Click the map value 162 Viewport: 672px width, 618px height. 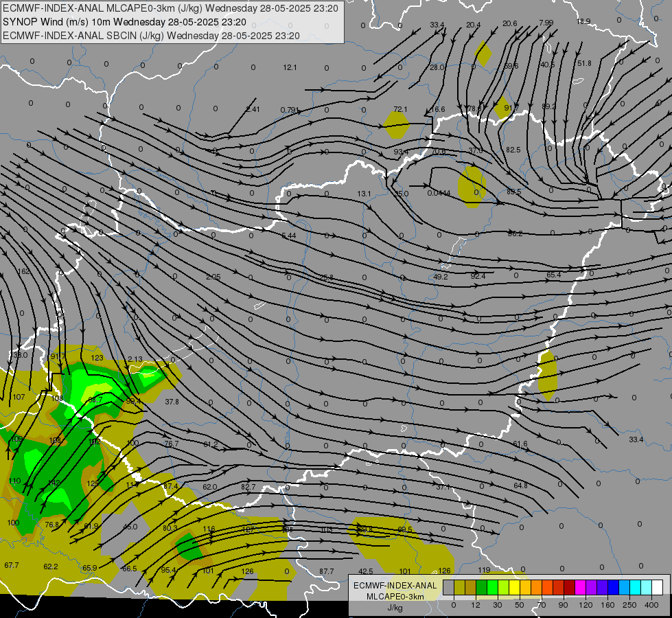pyautogui.click(x=23, y=271)
